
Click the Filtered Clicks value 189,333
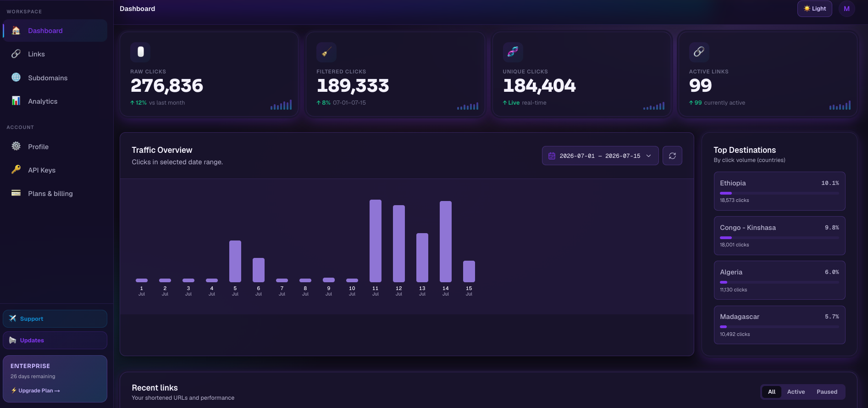353,86
